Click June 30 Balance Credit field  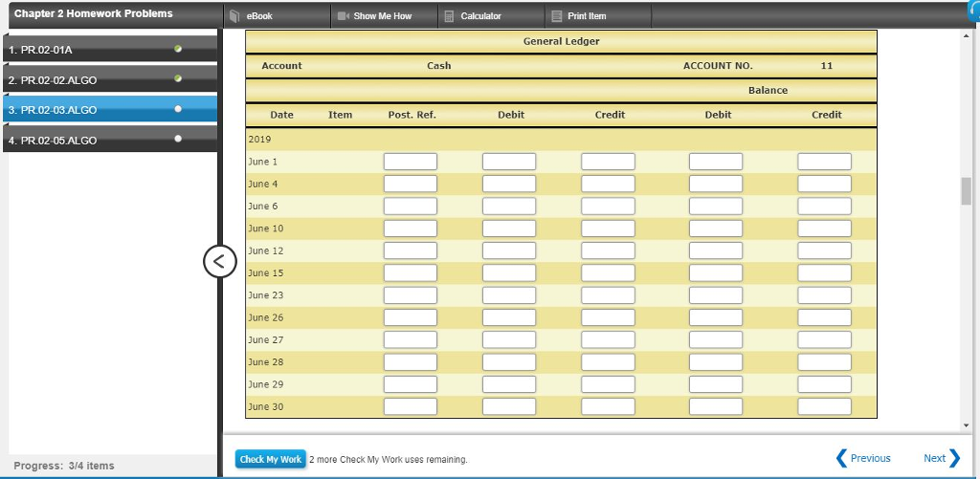(x=824, y=406)
